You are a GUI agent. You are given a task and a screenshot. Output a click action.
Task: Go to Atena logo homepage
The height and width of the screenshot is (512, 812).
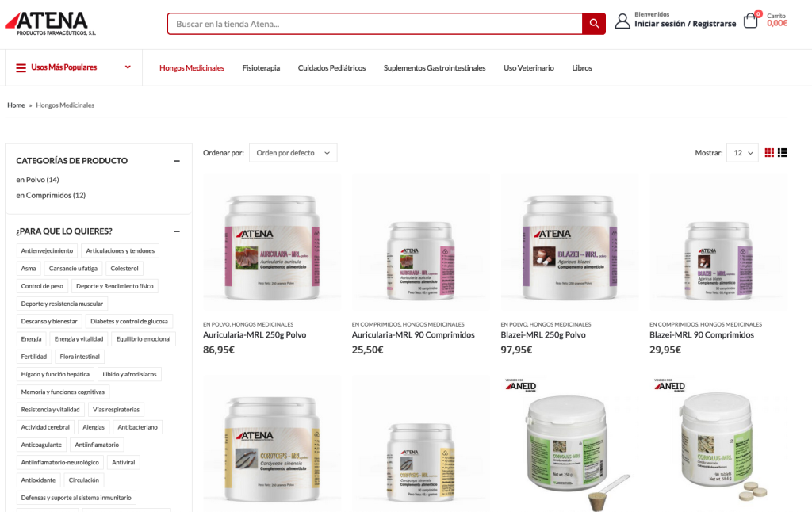[x=50, y=23]
